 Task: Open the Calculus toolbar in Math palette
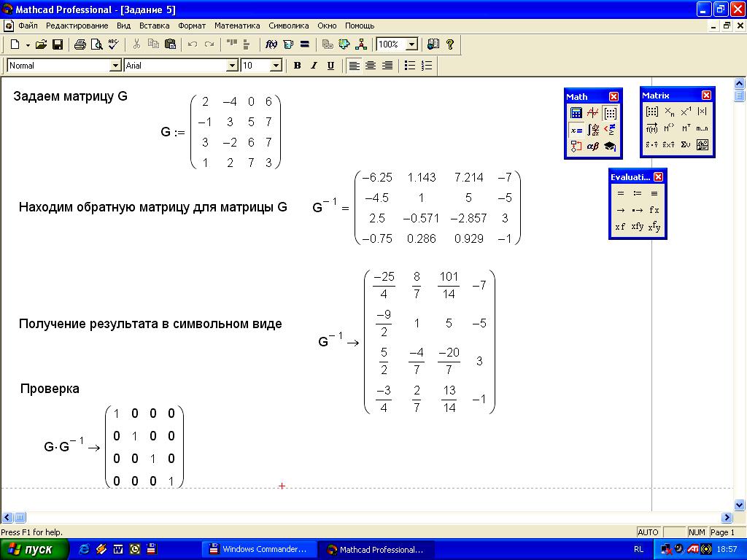(x=592, y=130)
